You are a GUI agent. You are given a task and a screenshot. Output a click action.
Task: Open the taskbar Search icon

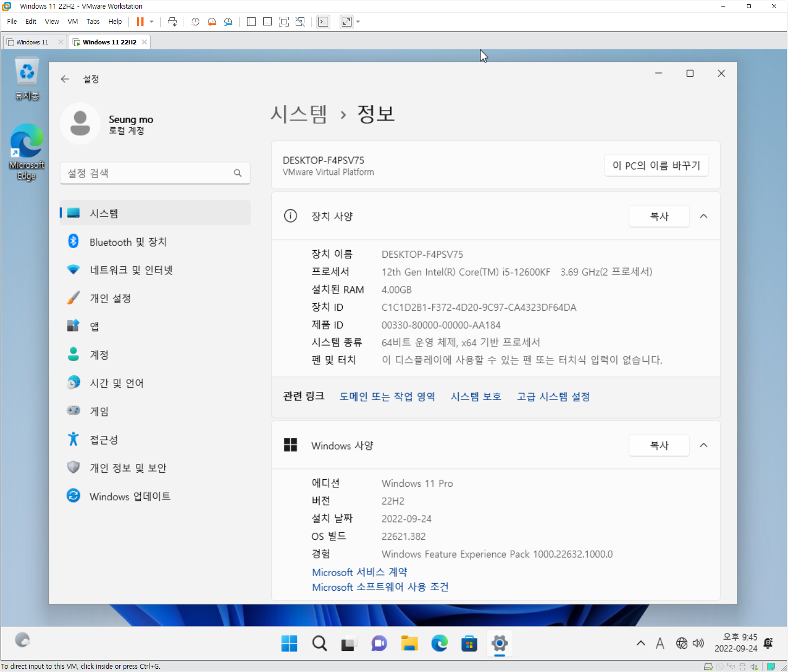click(x=320, y=643)
